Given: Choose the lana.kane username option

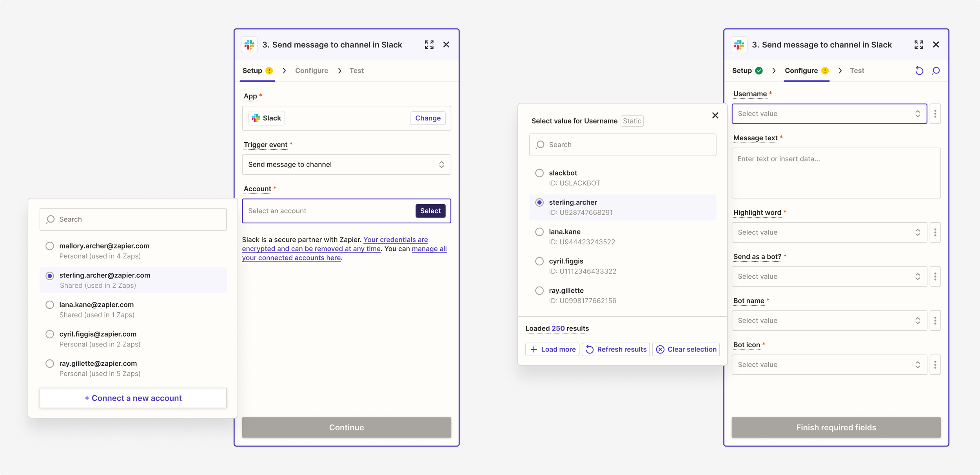Looking at the screenshot, I should pyautogui.click(x=539, y=232).
